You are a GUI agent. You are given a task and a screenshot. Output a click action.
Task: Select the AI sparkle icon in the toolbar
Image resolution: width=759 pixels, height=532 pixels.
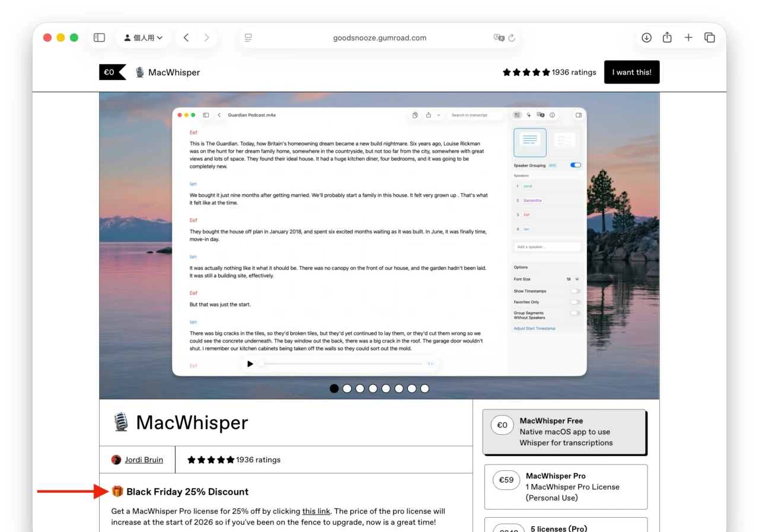click(x=529, y=115)
